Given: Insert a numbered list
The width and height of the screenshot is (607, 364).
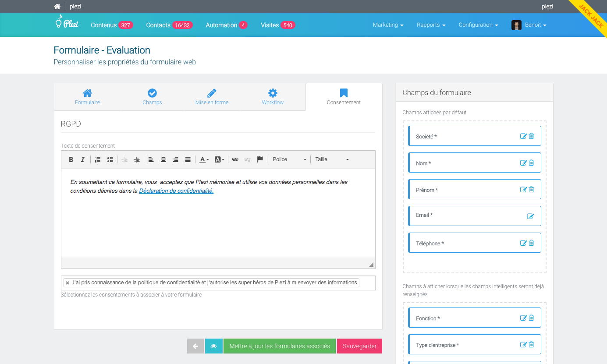Looking at the screenshot, I should [98, 159].
